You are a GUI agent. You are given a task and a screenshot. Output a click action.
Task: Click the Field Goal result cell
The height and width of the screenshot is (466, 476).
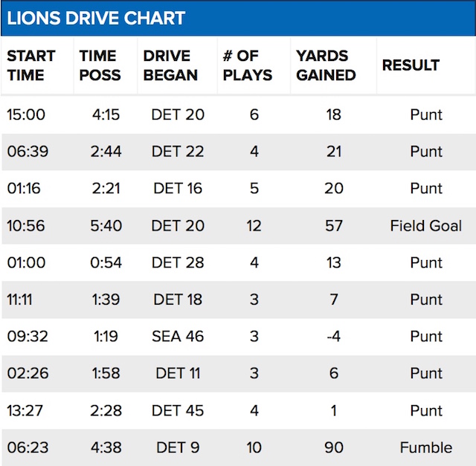point(425,226)
